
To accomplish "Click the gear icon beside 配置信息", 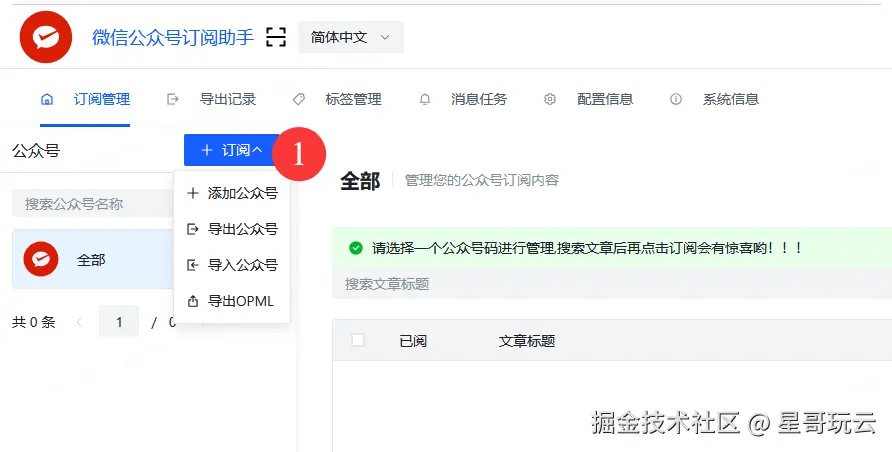I will pyautogui.click(x=550, y=99).
